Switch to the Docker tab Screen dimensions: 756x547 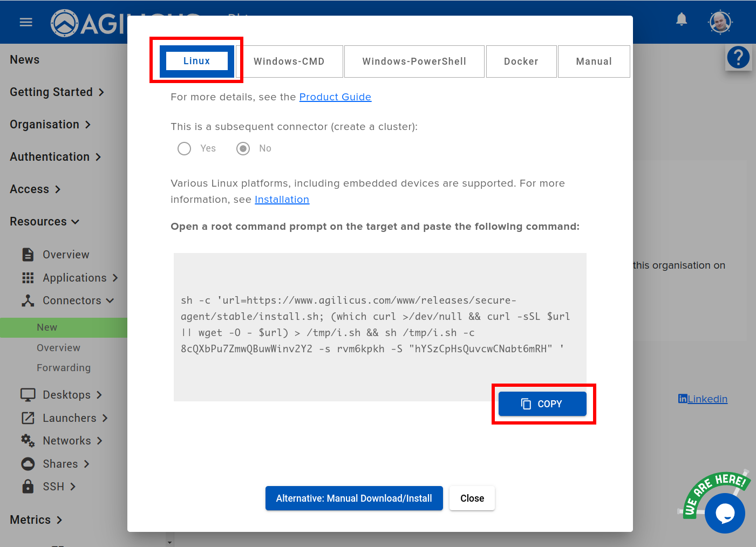coord(521,61)
